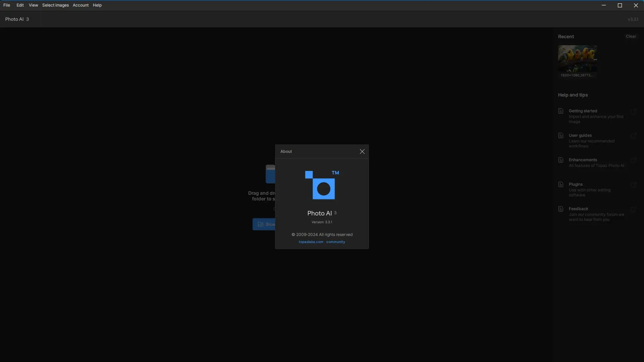Open the community link

pos(335,242)
